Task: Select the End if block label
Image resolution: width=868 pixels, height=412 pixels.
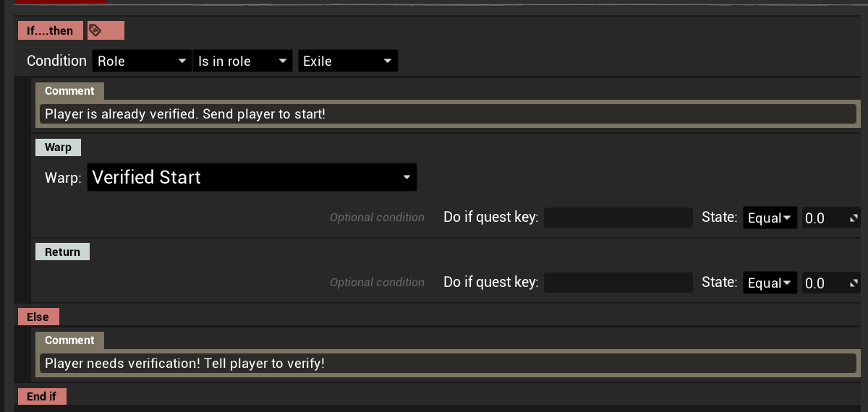Action: pos(42,396)
